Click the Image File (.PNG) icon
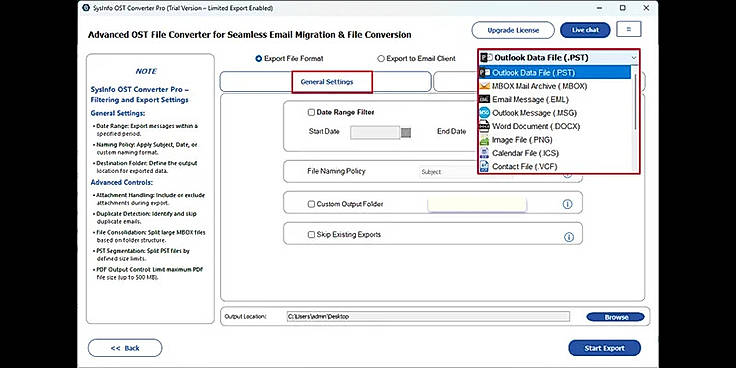The width and height of the screenshot is (736, 368). click(x=484, y=140)
